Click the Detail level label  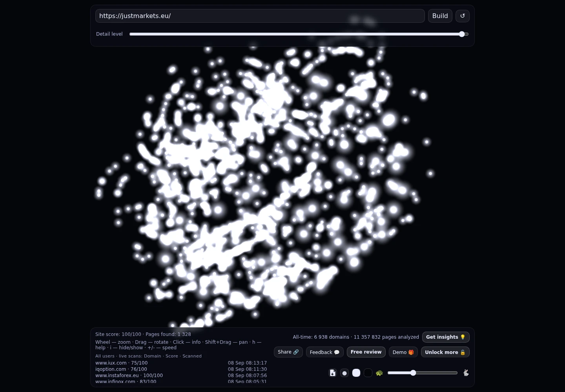[x=109, y=34]
